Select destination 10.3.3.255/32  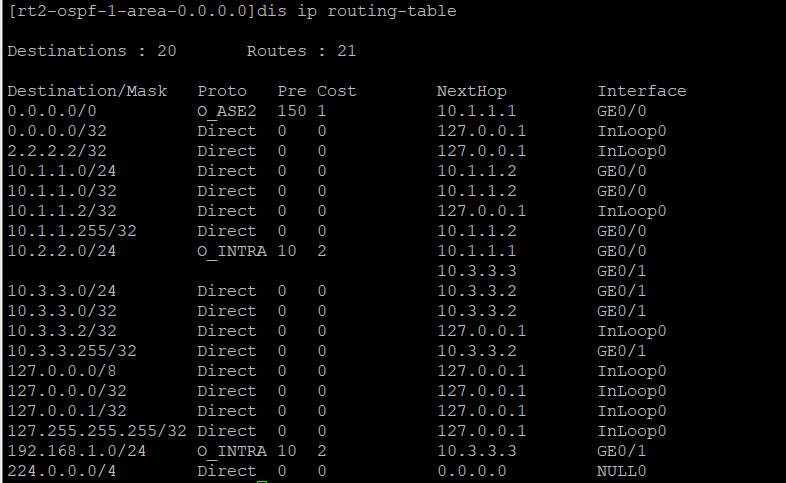click(x=72, y=352)
